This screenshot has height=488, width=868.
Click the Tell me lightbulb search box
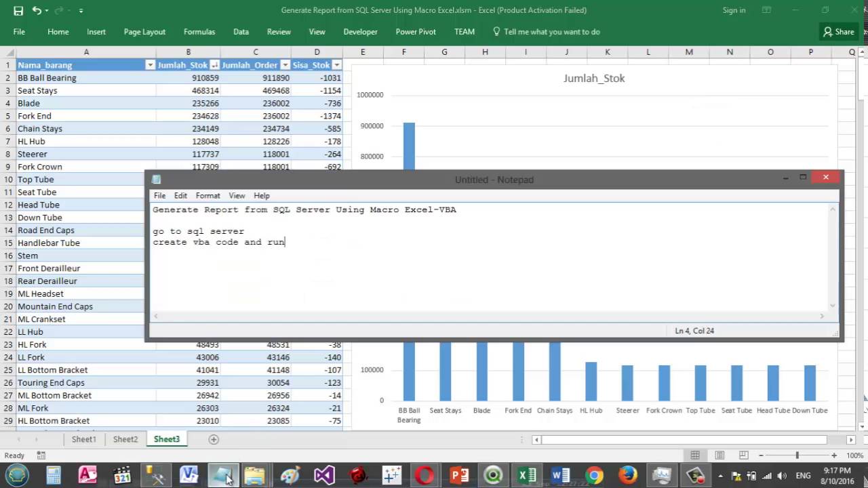547,32
